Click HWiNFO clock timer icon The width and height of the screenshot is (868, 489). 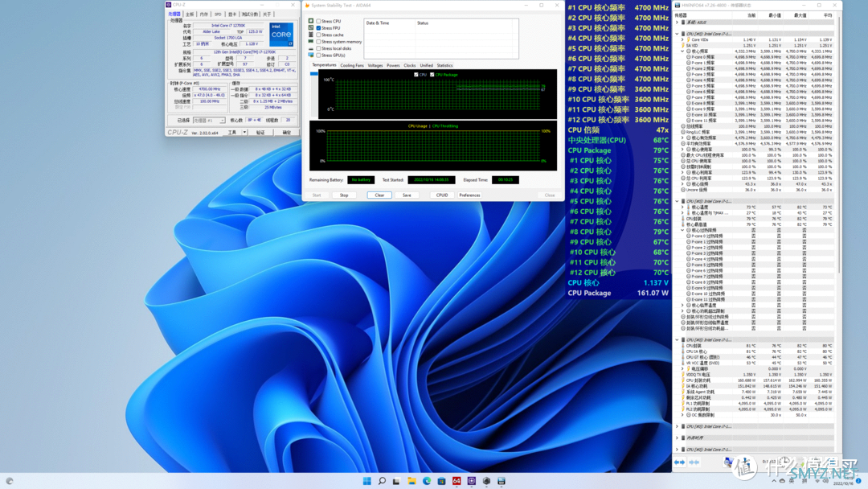[785, 461]
